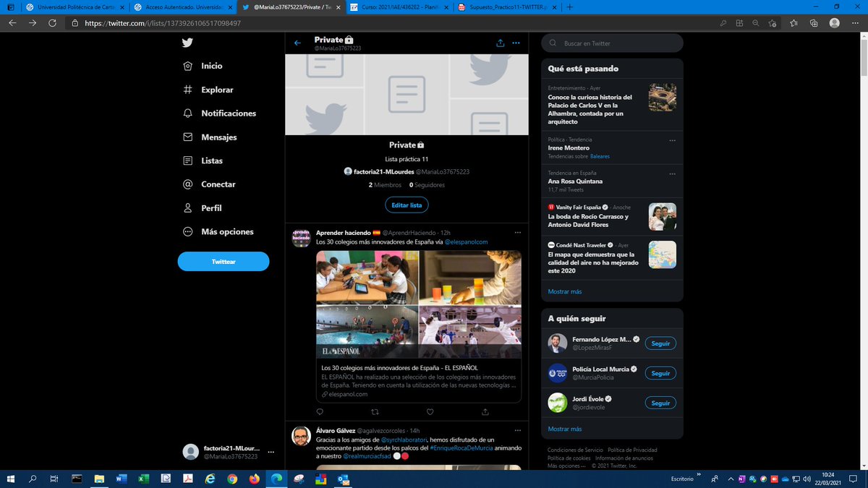
Task: Click the browser back arrow
Action: point(12,23)
